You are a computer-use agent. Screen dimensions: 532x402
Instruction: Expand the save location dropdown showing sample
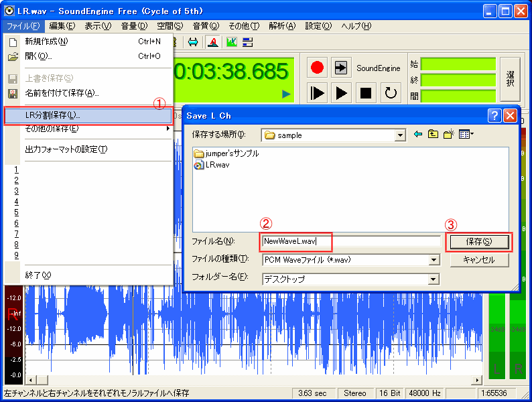click(400, 135)
